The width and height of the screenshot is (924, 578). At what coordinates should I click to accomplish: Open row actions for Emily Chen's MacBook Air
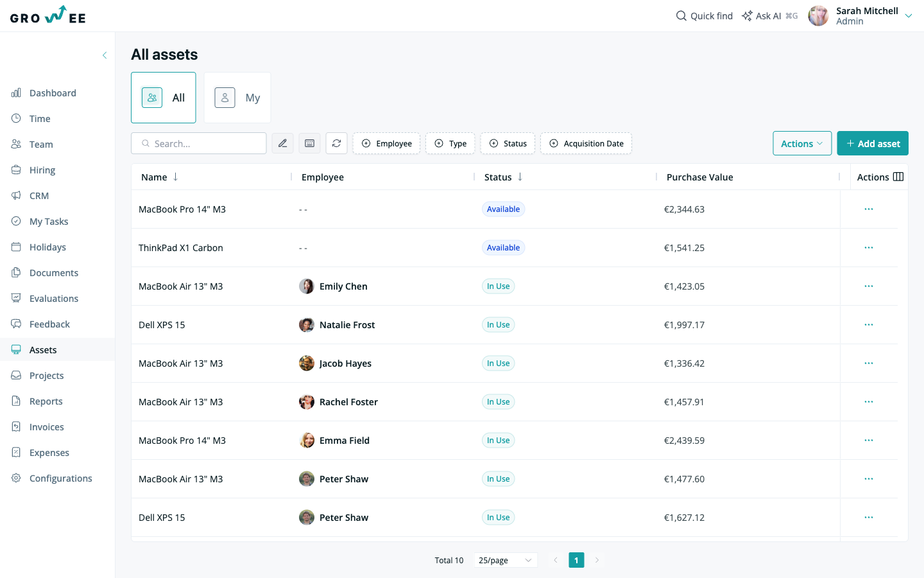[869, 286]
